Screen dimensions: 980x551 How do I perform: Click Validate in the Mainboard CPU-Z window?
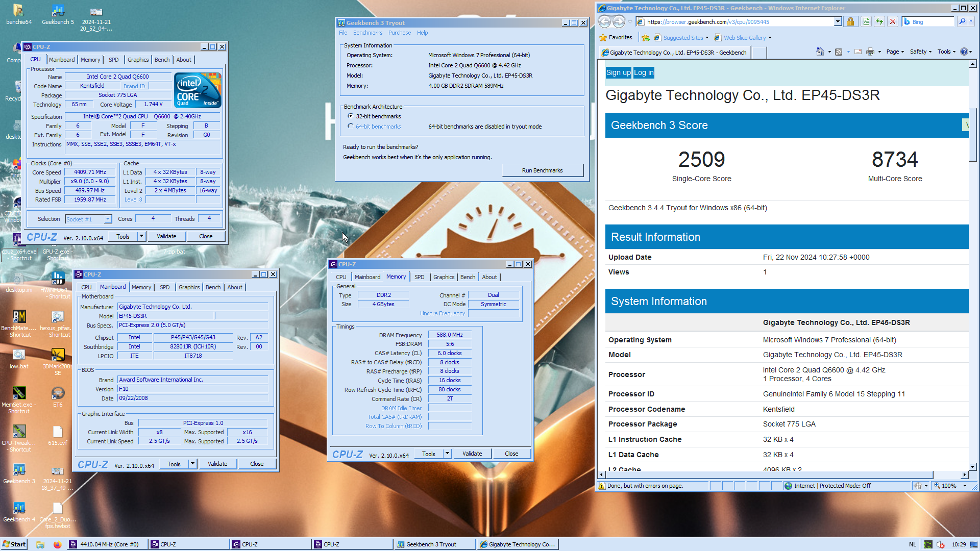click(217, 464)
